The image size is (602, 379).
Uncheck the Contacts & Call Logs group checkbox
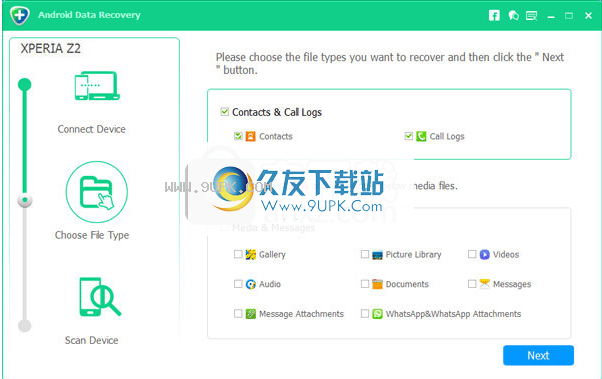click(x=225, y=112)
